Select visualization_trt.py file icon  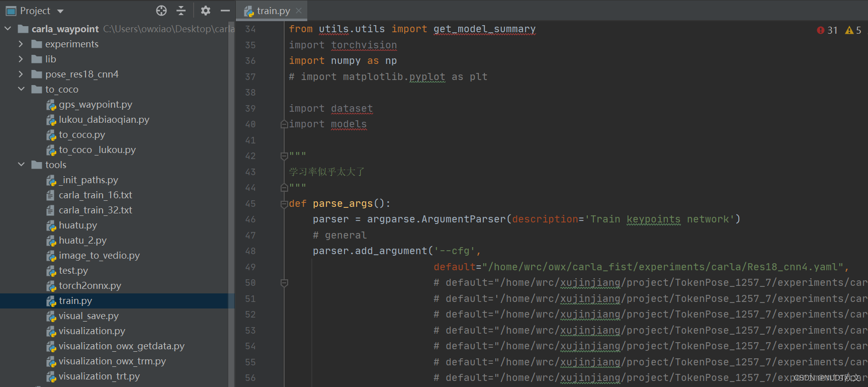(51, 376)
